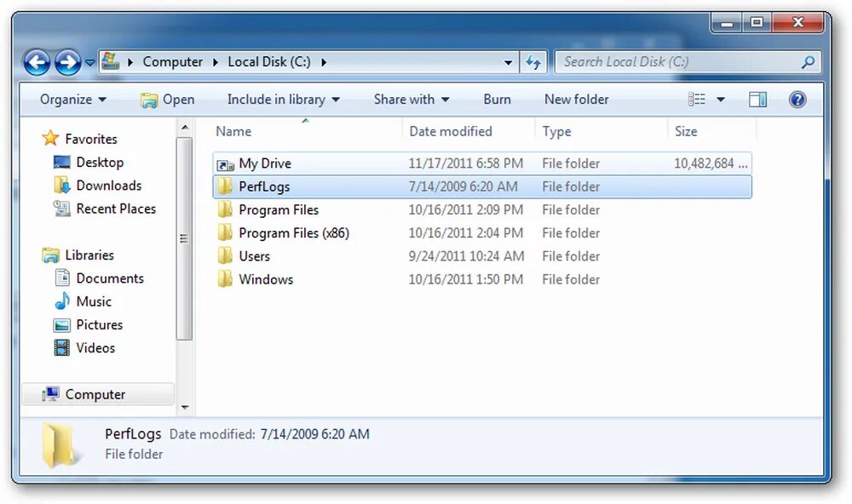This screenshot has width=852, height=504.
Task: Open the Documents library icon
Action: pyautogui.click(x=61, y=278)
